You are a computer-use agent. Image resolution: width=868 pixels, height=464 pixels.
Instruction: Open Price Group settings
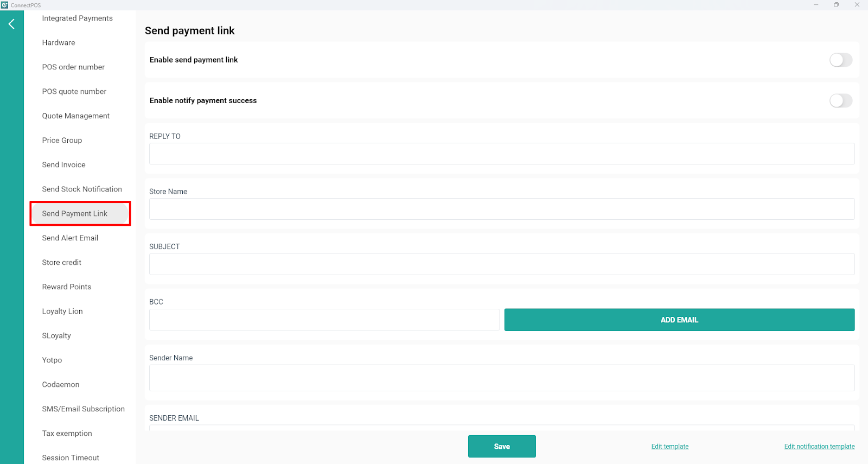[62, 140]
